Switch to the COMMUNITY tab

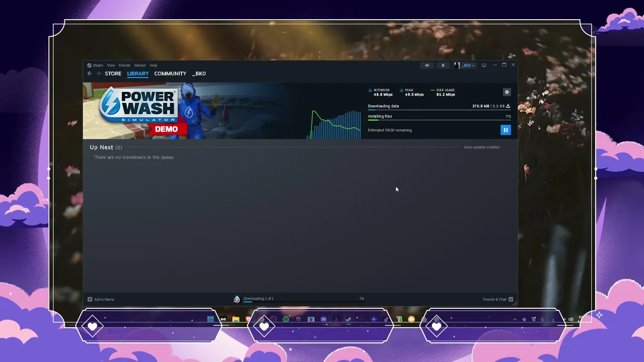click(170, 73)
